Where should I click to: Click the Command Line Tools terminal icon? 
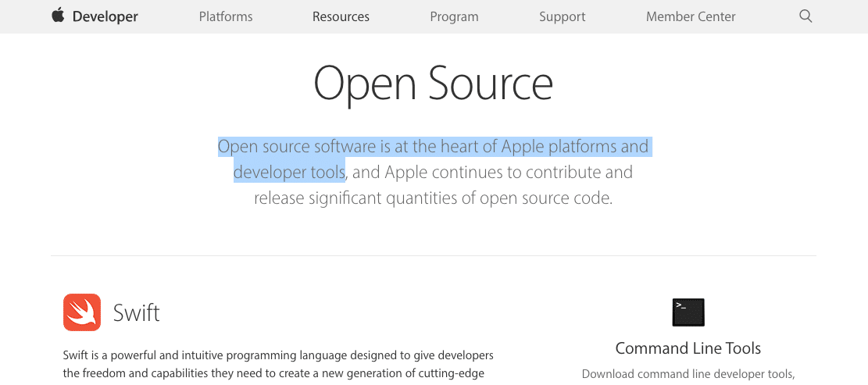tap(688, 312)
